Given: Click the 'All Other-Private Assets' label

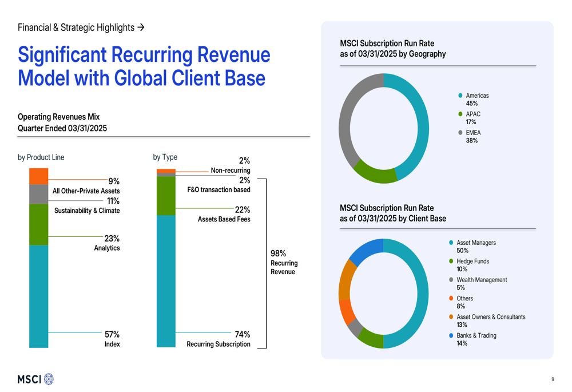Looking at the screenshot, I should click(x=86, y=191).
